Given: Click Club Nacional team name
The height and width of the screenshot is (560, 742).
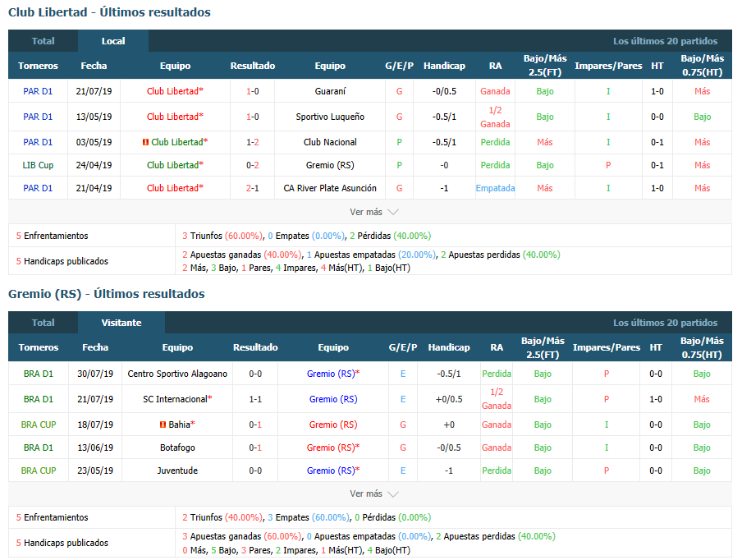Looking at the screenshot, I should [330, 142].
